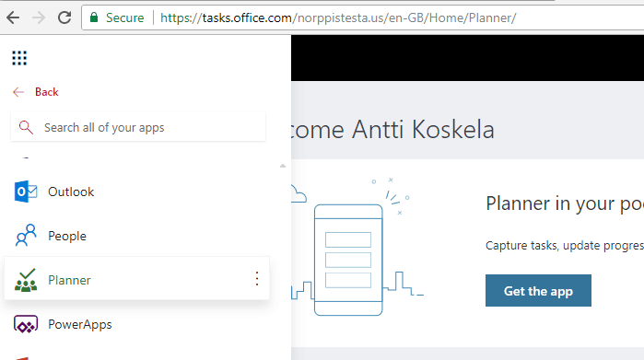Click the Outlook app icon
Viewport: 644px width, 360px height.
pyautogui.click(x=26, y=192)
